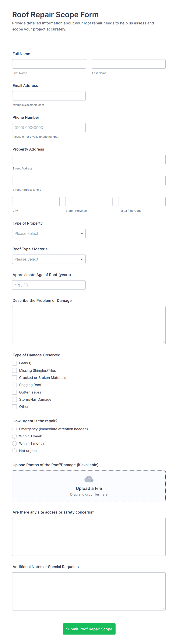Click into the First Name field
This screenshot has width=176, height=644.
[x=49, y=64]
